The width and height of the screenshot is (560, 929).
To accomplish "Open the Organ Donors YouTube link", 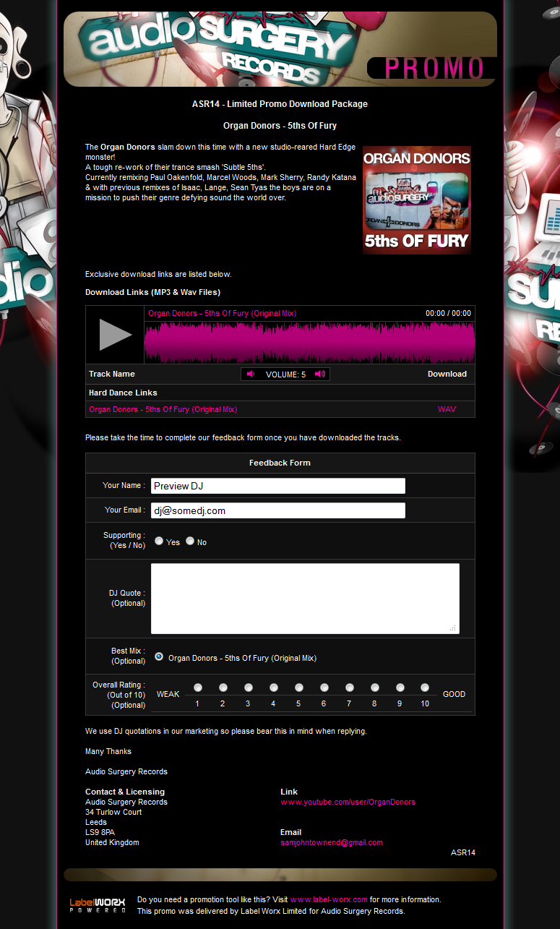I will [348, 802].
